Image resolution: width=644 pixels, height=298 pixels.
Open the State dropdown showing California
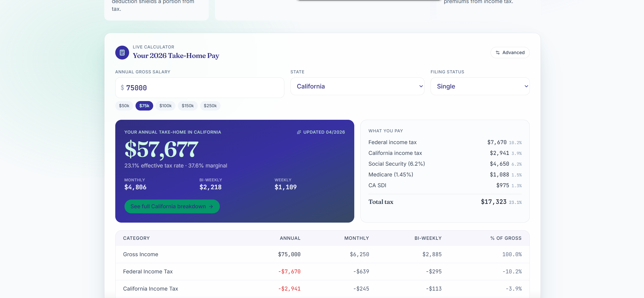pyautogui.click(x=357, y=86)
